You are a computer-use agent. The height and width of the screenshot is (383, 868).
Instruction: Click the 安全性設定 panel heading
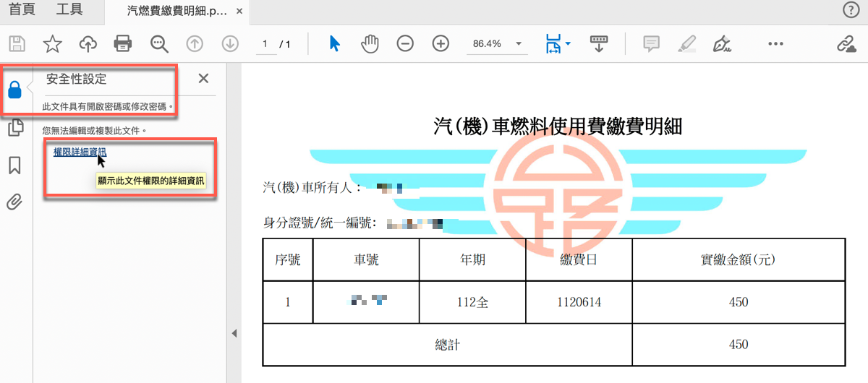(76, 79)
